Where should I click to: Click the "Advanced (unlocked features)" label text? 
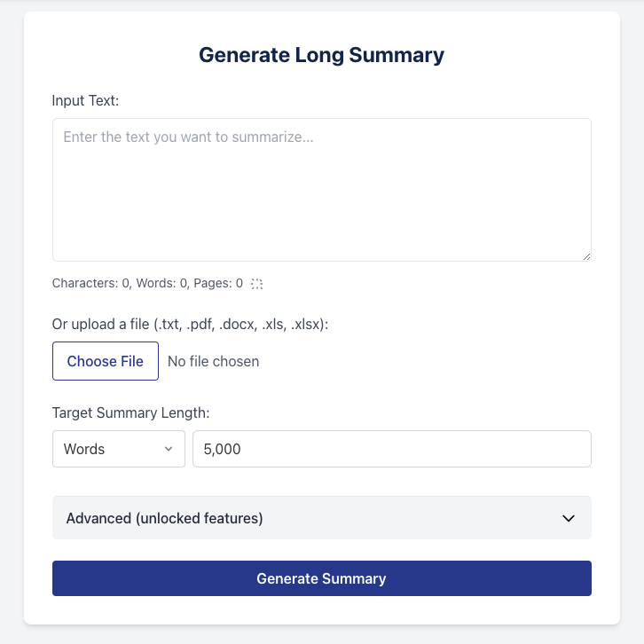pos(164,518)
